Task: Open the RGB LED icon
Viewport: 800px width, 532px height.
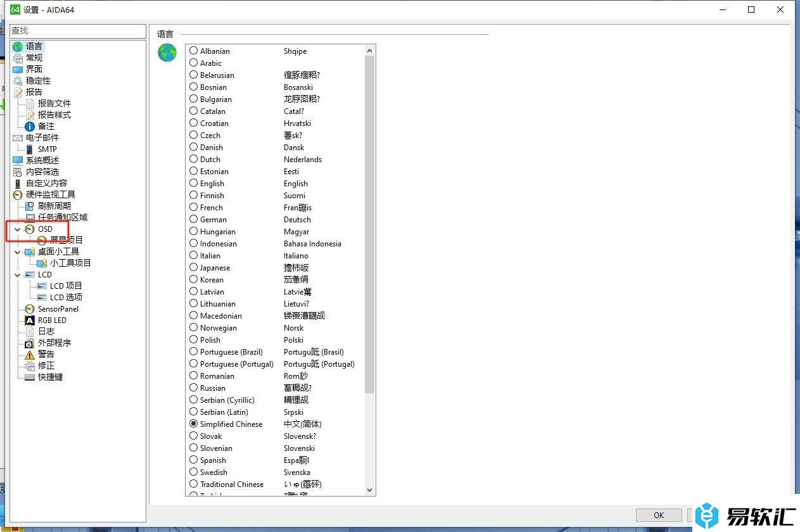Action: (x=30, y=320)
